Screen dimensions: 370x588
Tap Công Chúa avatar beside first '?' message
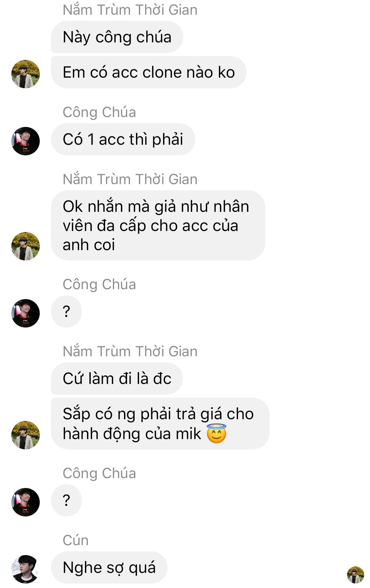click(x=25, y=313)
